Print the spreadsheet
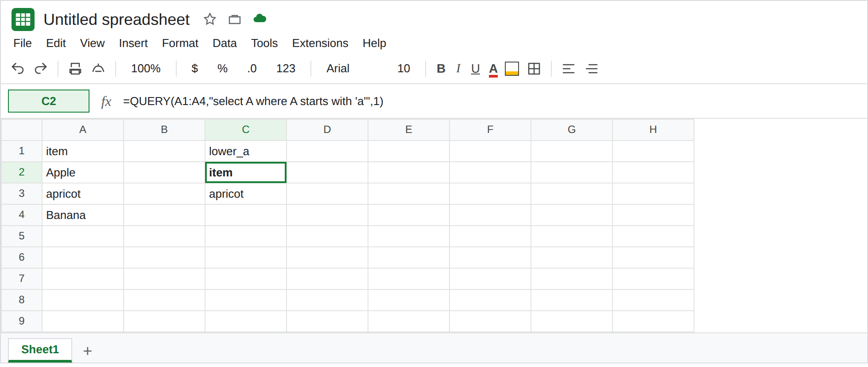This screenshot has height=367, width=868. (x=75, y=69)
